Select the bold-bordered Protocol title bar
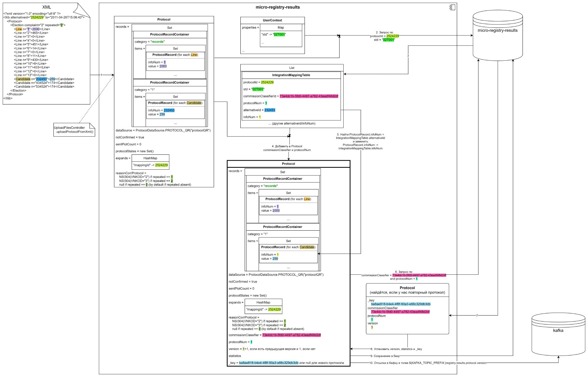Image resolution: width=588 pixels, height=377 pixels. pos(288,164)
